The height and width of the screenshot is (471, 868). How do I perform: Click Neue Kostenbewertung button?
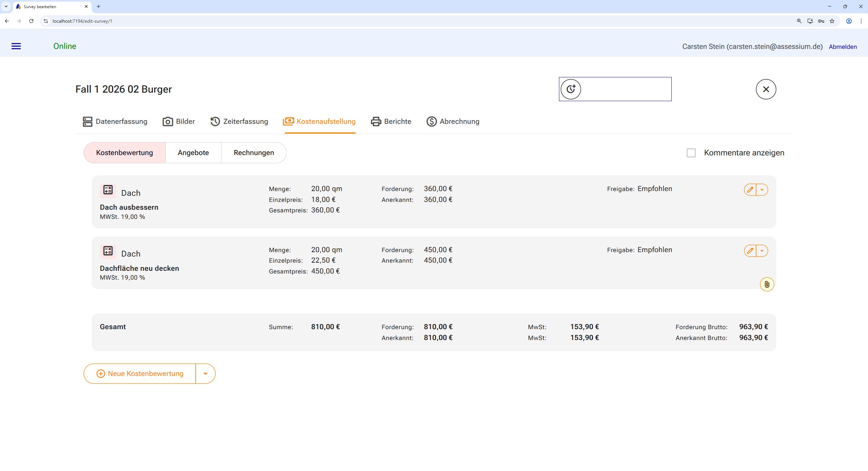[x=140, y=374]
